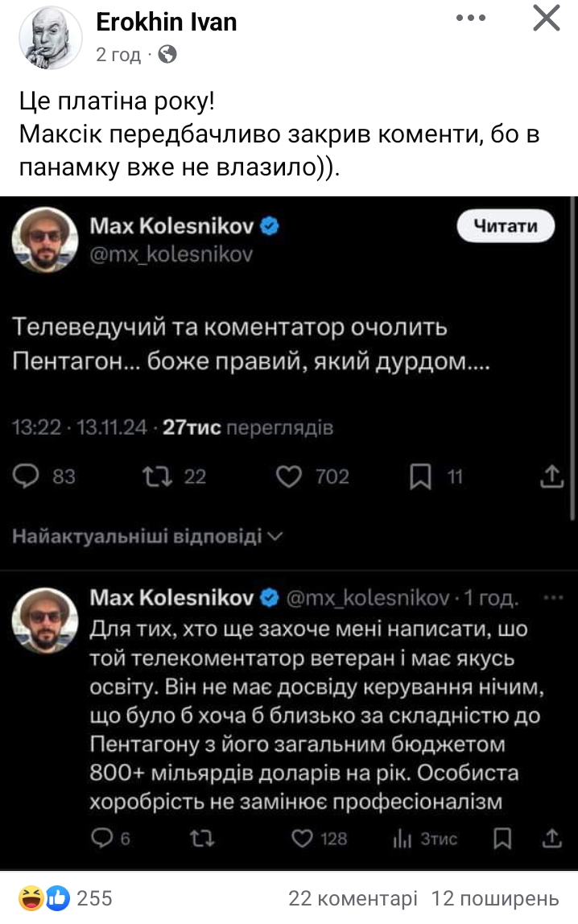Screen dimensions: 578x924
Task: Click the globe public visibility icon
Action: pyautogui.click(x=167, y=55)
